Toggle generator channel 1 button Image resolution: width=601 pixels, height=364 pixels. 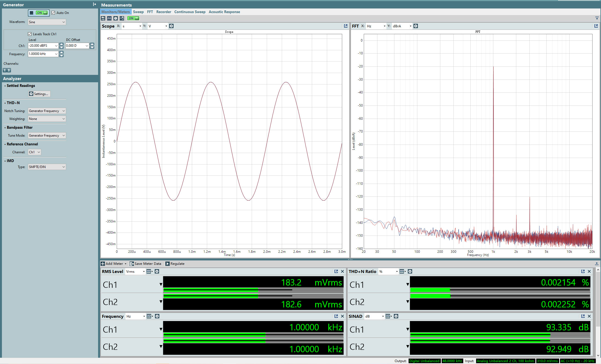pyautogui.click(x=5, y=70)
